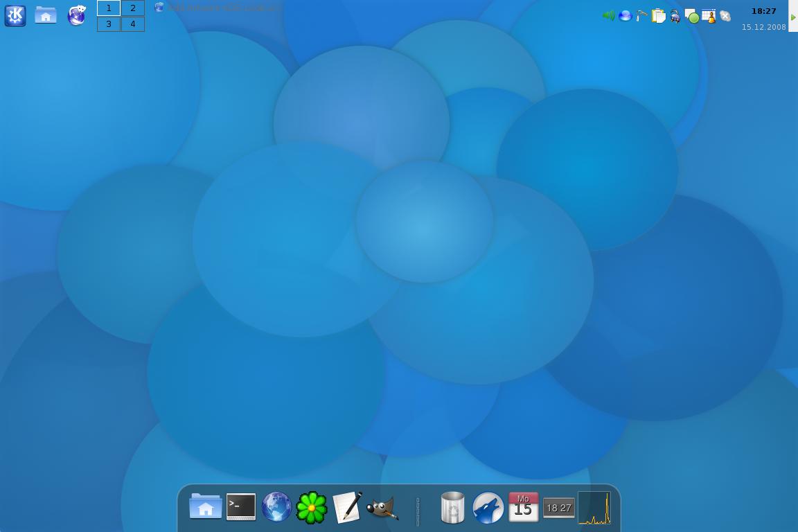Open the home folder from top panel

(45, 15)
